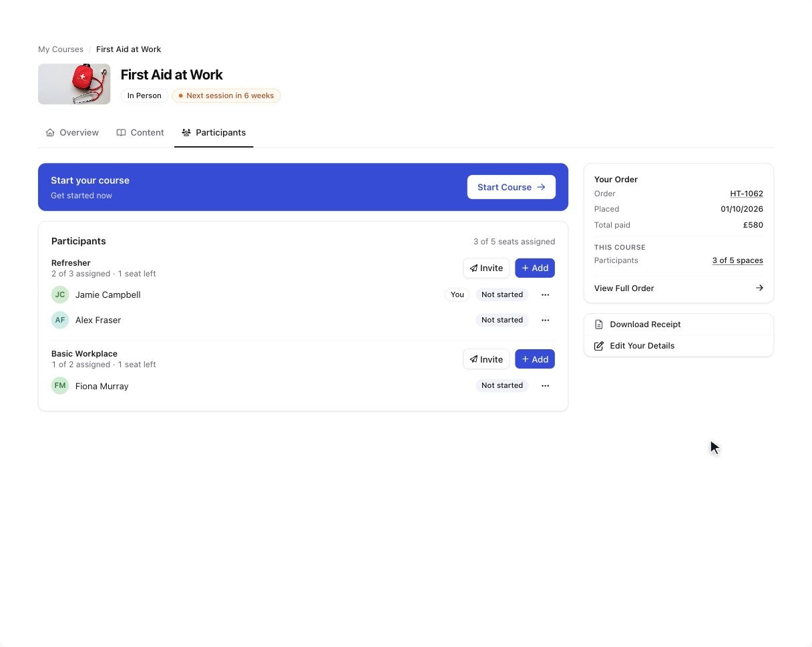Click the 1 of 2 assigned text
The width and height of the screenshot is (812, 647).
[81, 365]
